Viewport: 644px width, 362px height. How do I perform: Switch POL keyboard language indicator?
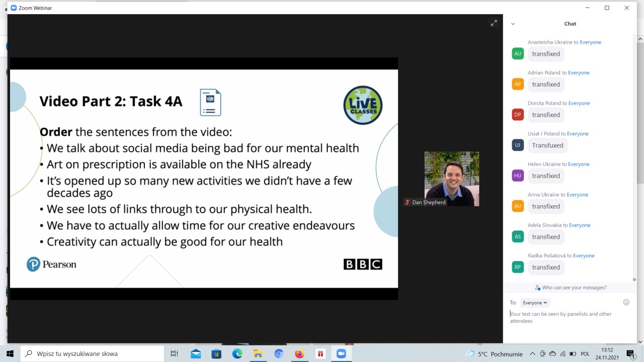click(585, 354)
